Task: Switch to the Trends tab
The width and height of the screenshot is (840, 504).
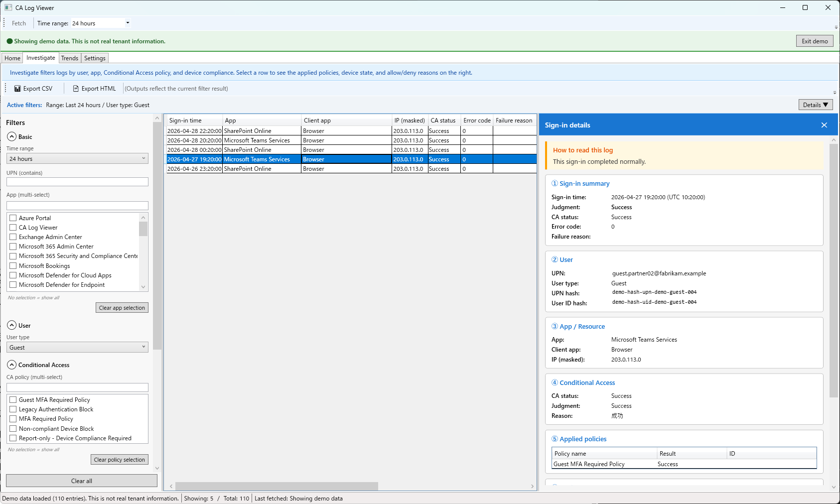Action: [70, 58]
